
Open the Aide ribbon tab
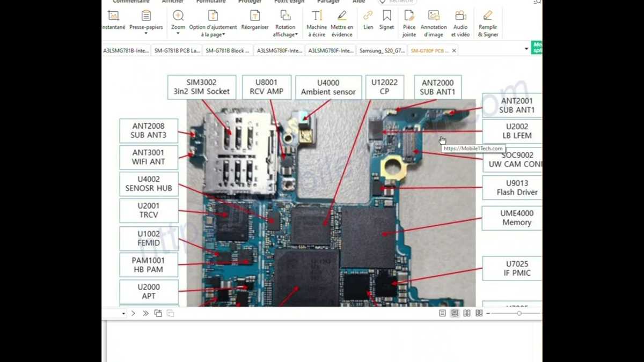358,2
